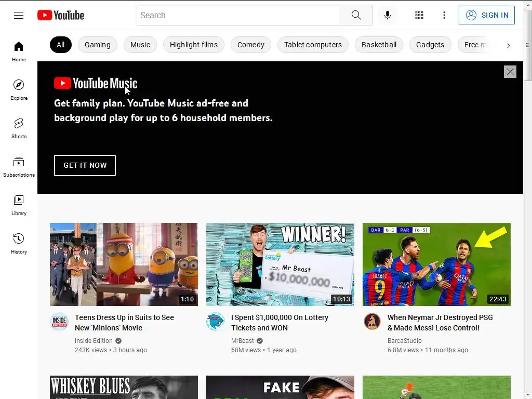
Task: Click the GET IT NOW button
Action: coord(85,165)
